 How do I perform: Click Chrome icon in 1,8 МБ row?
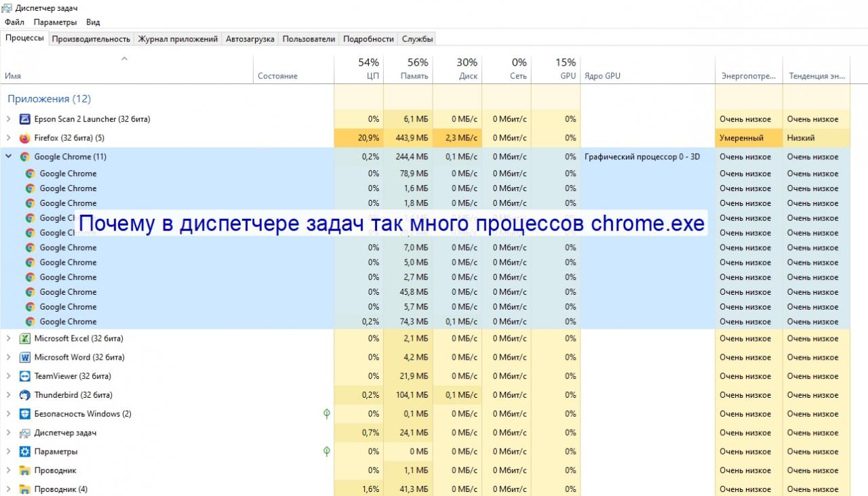31,203
